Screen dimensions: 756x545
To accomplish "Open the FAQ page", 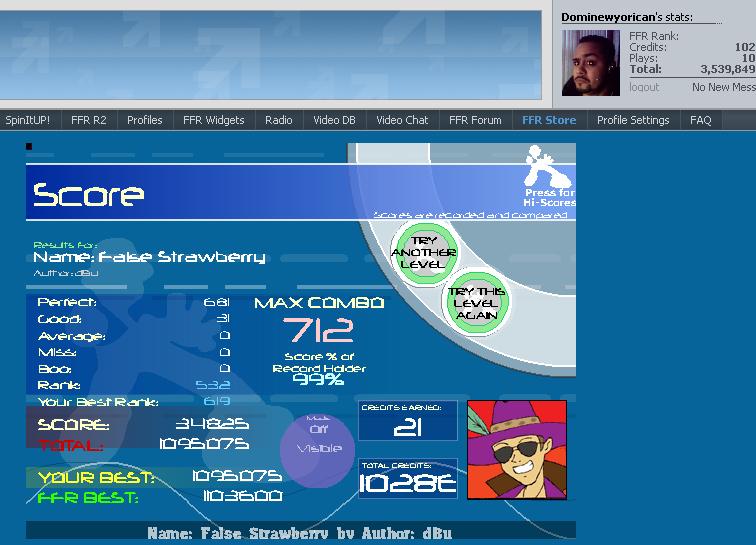I will point(701,120).
